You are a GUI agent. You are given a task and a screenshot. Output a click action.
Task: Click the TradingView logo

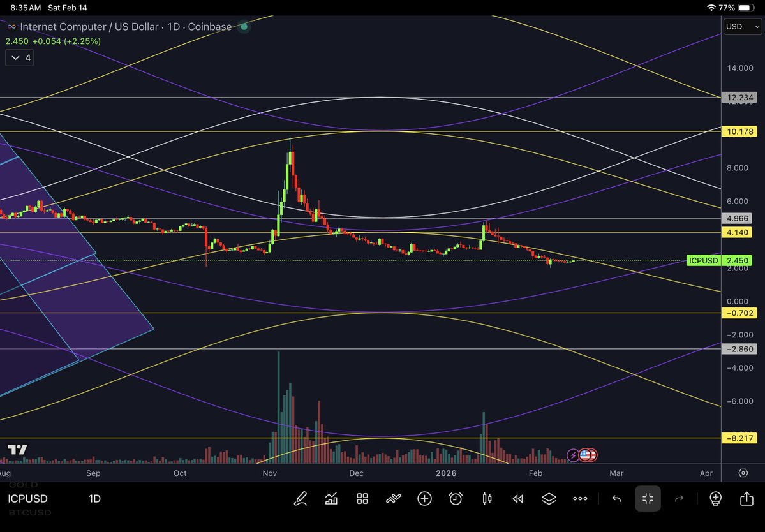tap(18, 450)
